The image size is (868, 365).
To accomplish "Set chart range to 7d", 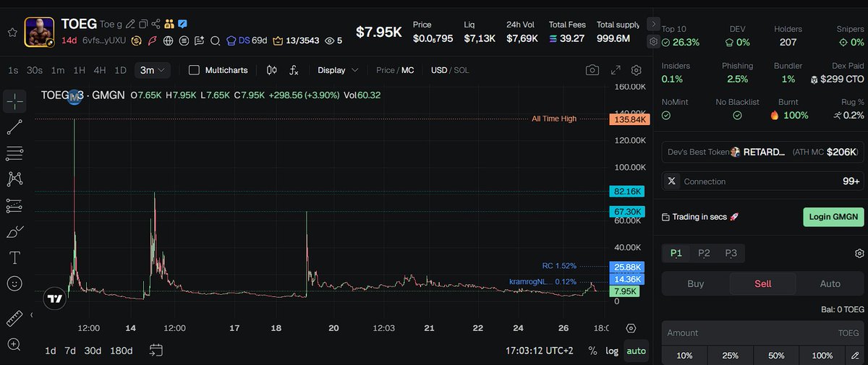I will point(70,351).
